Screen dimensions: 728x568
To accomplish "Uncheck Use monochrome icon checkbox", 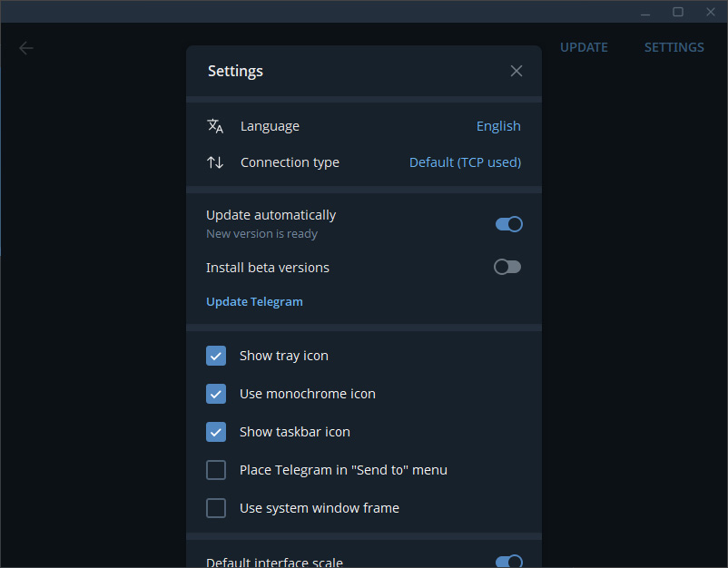I will [x=216, y=394].
